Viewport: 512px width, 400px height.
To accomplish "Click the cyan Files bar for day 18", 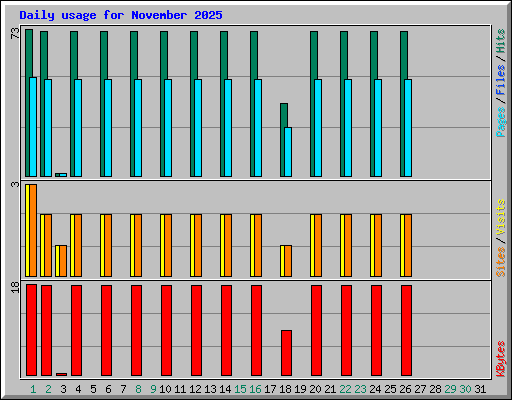I will click(288, 152).
